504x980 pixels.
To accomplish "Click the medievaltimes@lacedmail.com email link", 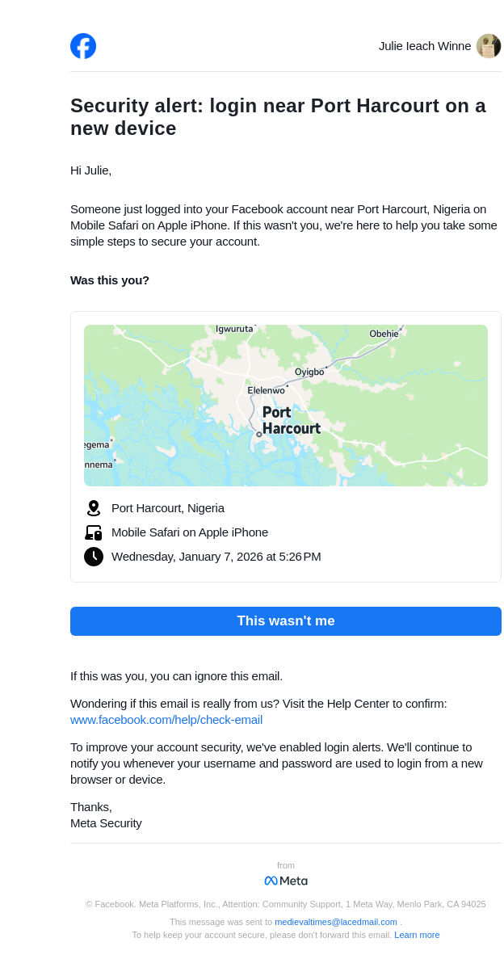I will coord(336,922).
